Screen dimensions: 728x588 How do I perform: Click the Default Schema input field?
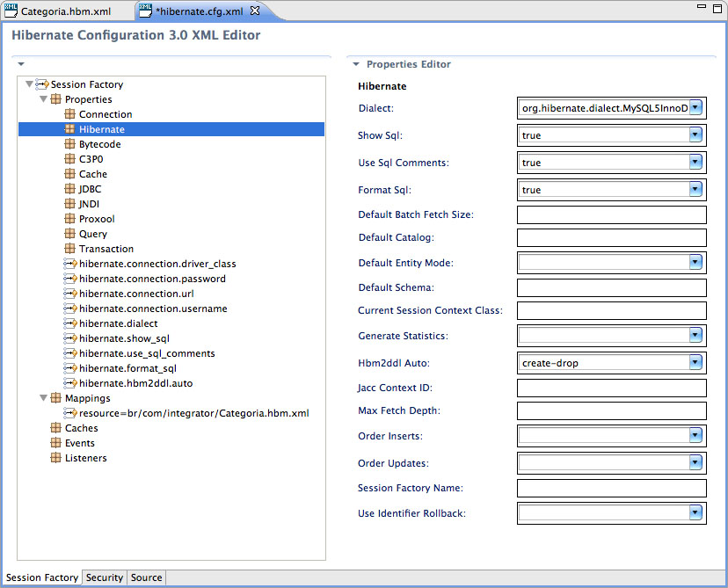pos(611,287)
